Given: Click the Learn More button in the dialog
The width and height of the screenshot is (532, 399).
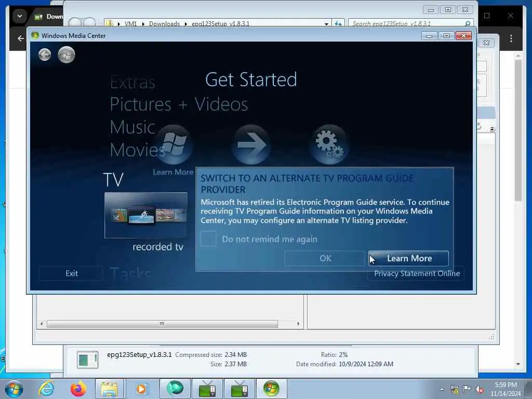Looking at the screenshot, I should pos(408,259).
